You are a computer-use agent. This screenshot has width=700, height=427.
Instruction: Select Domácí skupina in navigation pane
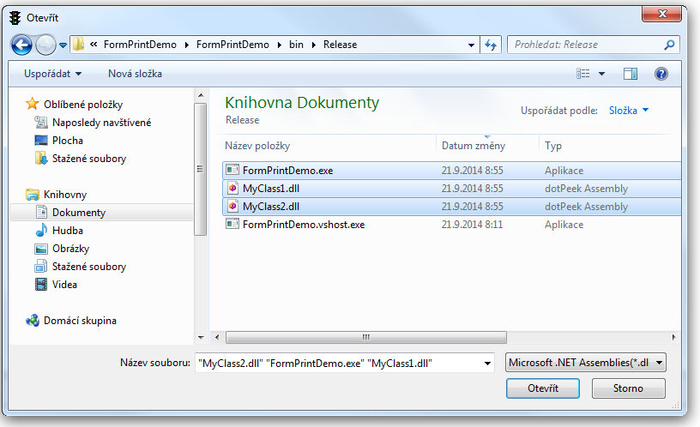click(80, 321)
